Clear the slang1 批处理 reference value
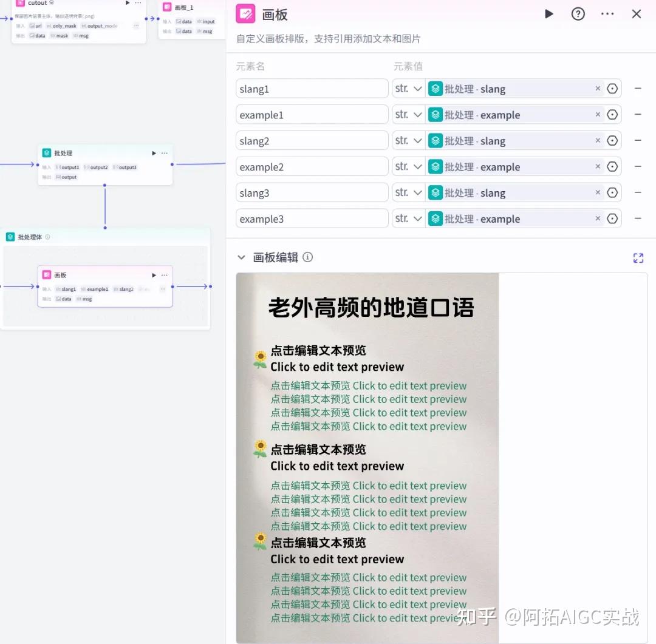Screen dimensions: 656x644 pyautogui.click(x=598, y=89)
